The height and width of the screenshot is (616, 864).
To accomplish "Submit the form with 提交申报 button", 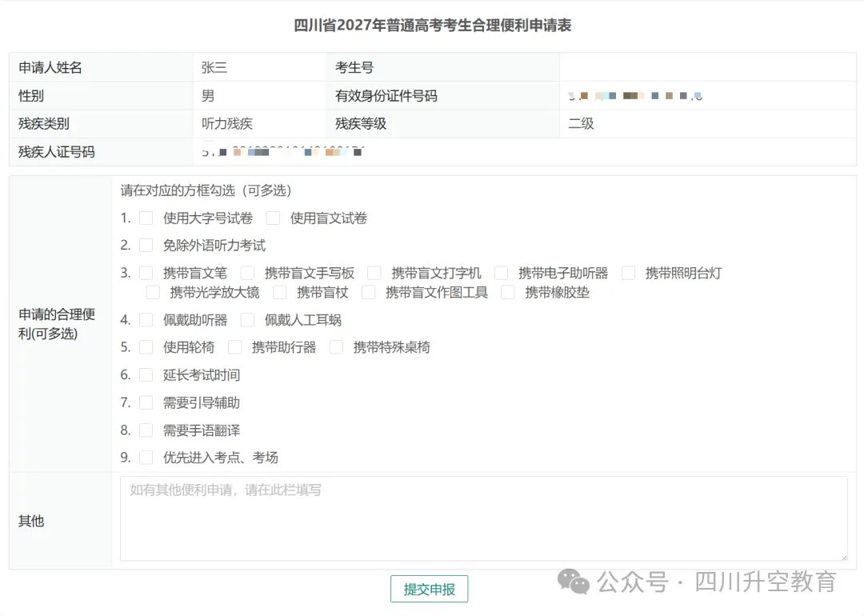I will tap(430, 589).
